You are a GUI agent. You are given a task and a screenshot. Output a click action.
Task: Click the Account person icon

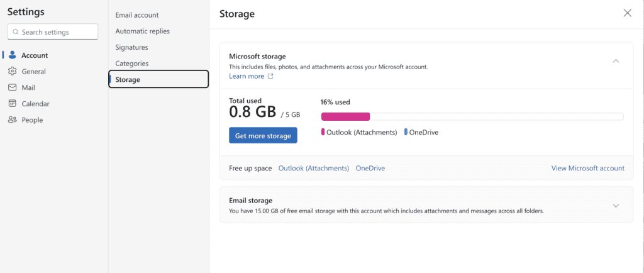[x=13, y=55]
